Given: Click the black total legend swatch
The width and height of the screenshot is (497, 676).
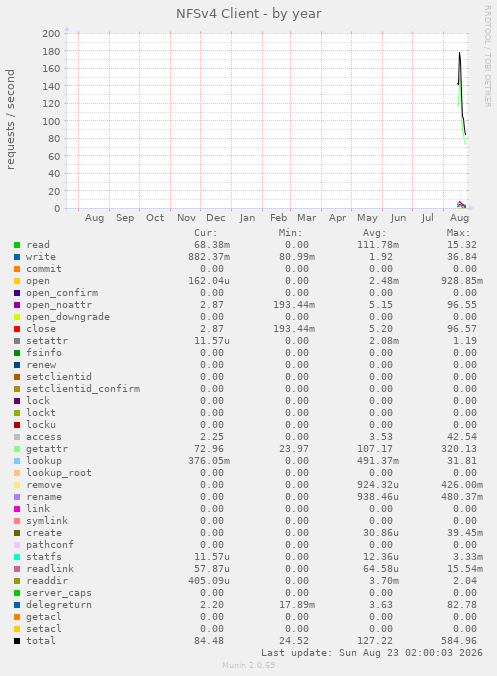Looking at the screenshot, I should [x=17, y=641].
